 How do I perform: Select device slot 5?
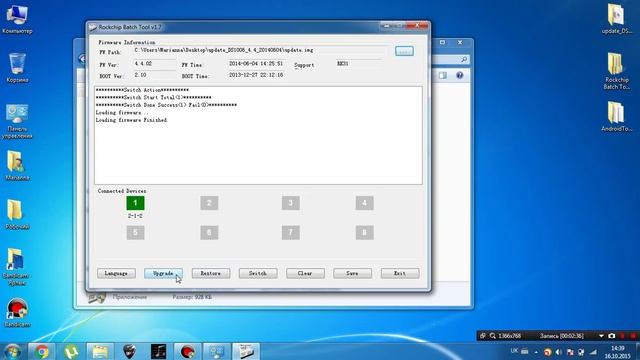click(x=135, y=233)
